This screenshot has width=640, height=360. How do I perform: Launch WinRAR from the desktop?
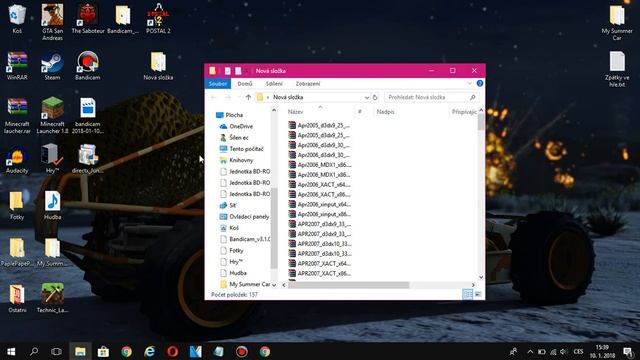(x=17, y=65)
